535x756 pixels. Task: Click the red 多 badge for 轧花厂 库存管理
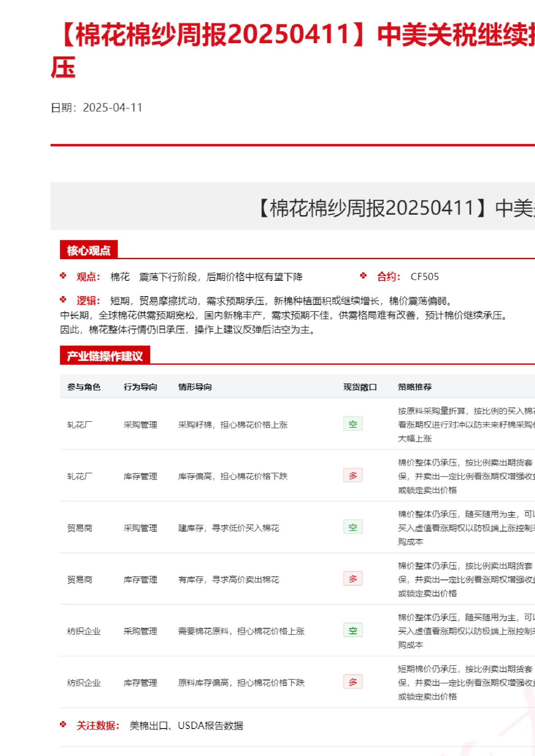coord(353,476)
